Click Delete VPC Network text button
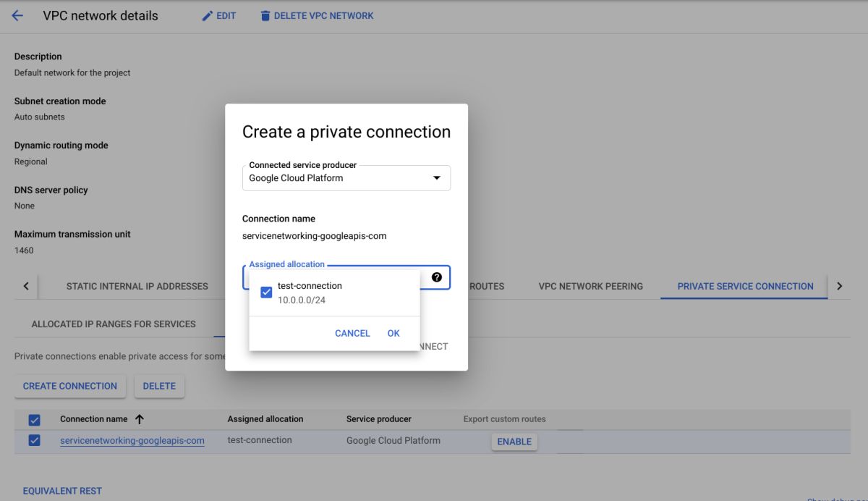Viewport: 868px width, 501px height. 324,15
